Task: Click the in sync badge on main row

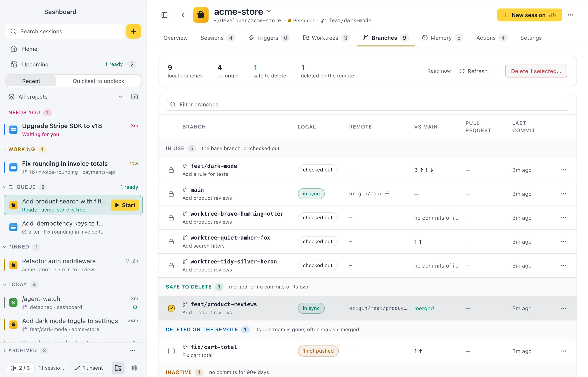Action: pyautogui.click(x=311, y=194)
